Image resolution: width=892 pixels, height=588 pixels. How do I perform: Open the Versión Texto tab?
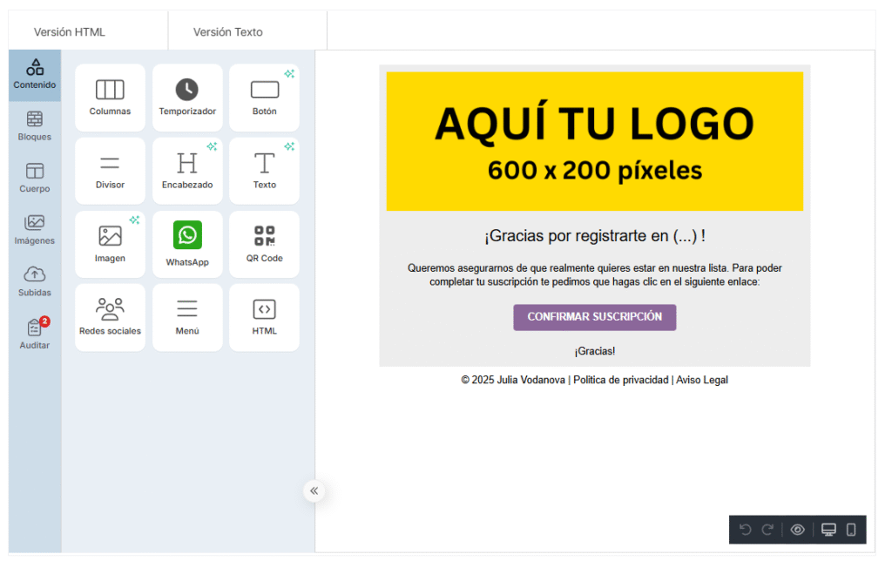click(228, 32)
